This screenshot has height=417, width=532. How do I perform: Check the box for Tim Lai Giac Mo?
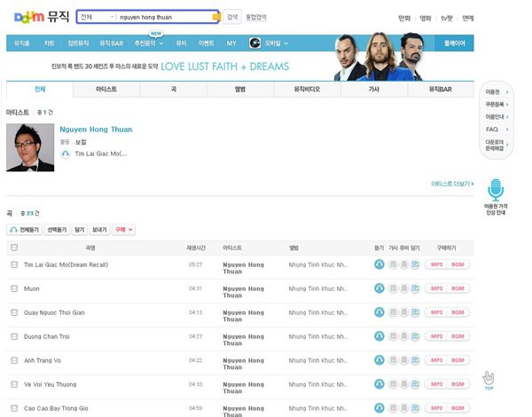(x=14, y=264)
